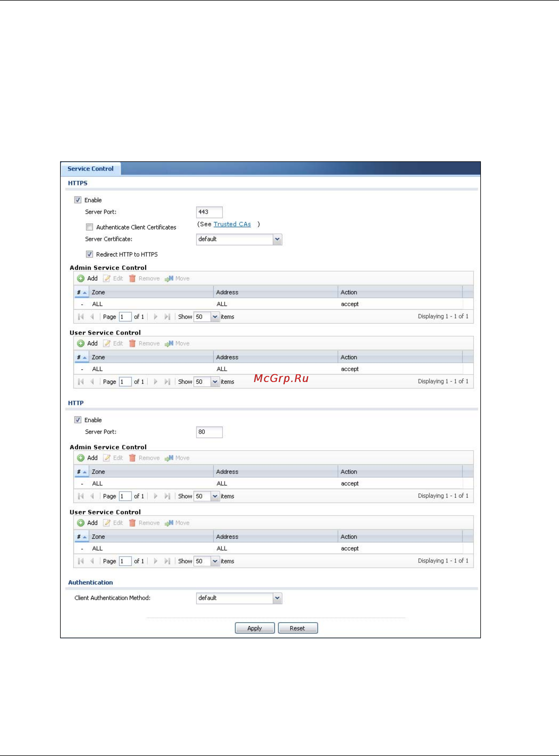This screenshot has width=559, height=756.
Task: Go to previous page of HTTP Admin table
Action: 92,496
